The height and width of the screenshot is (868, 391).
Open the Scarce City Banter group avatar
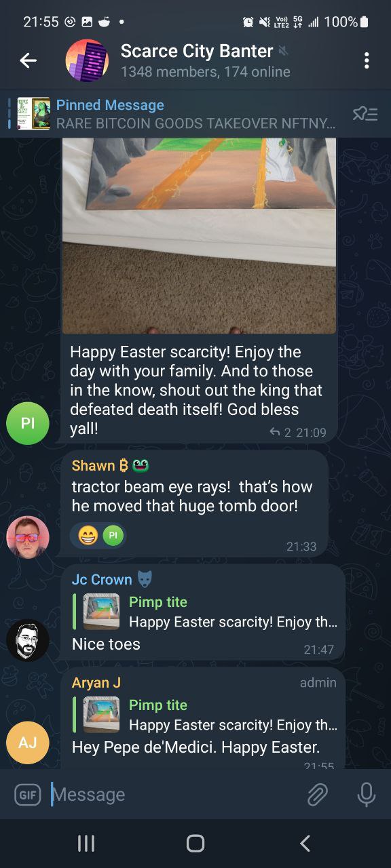[87, 60]
